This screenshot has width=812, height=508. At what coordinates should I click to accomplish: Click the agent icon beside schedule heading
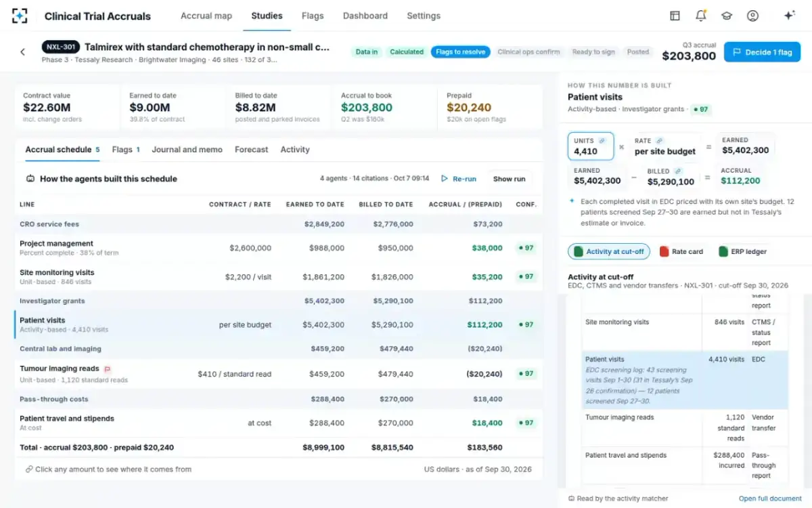30,179
